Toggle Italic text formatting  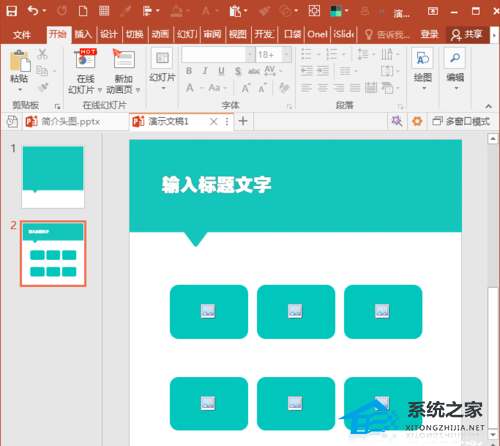[x=205, y=71]
